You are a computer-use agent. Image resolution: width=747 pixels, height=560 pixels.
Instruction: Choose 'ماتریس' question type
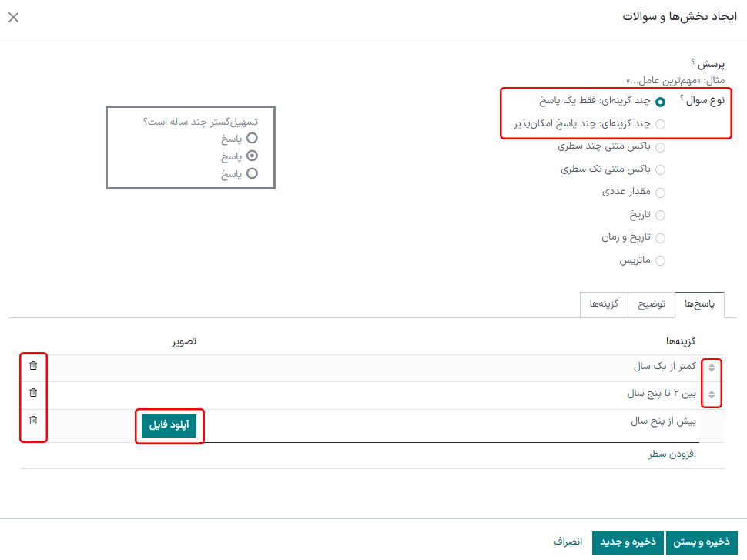point(660,260)
